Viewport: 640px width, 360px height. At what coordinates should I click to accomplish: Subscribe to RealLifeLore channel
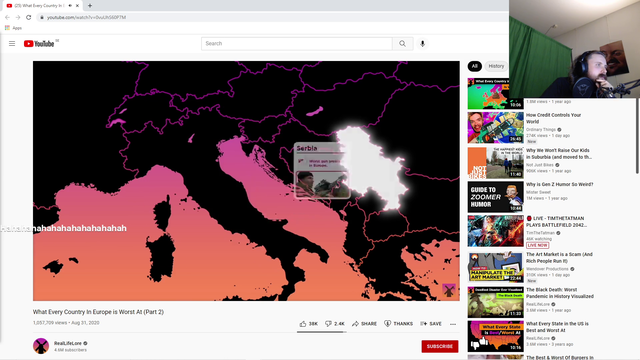(440, 346)
